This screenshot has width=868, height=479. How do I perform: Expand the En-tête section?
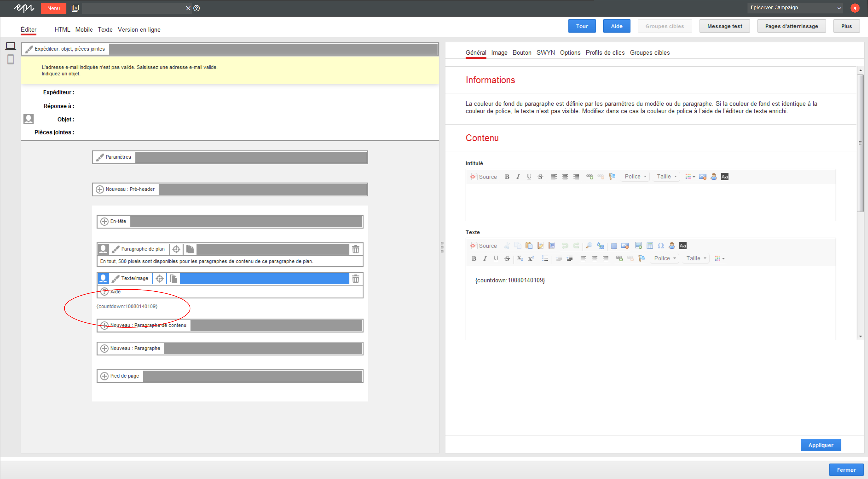[230, 222]
